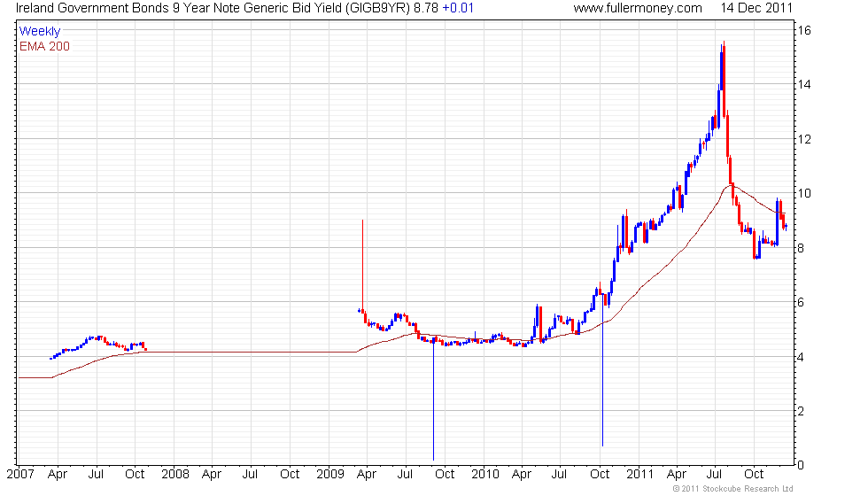Image resolution: width=868 pixels, height=496 pixels.
Task: Click the y-axis label '8'
Action: click(x=801, y=248)
